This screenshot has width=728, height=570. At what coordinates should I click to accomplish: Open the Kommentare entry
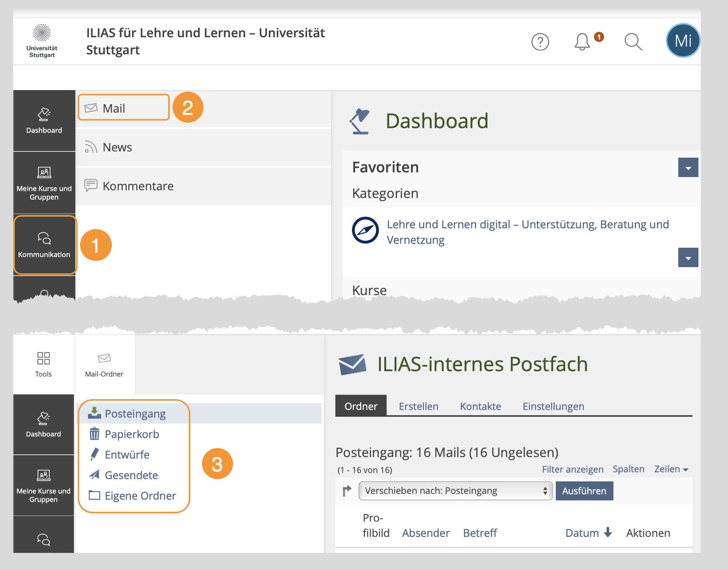(x=203, y=186)
